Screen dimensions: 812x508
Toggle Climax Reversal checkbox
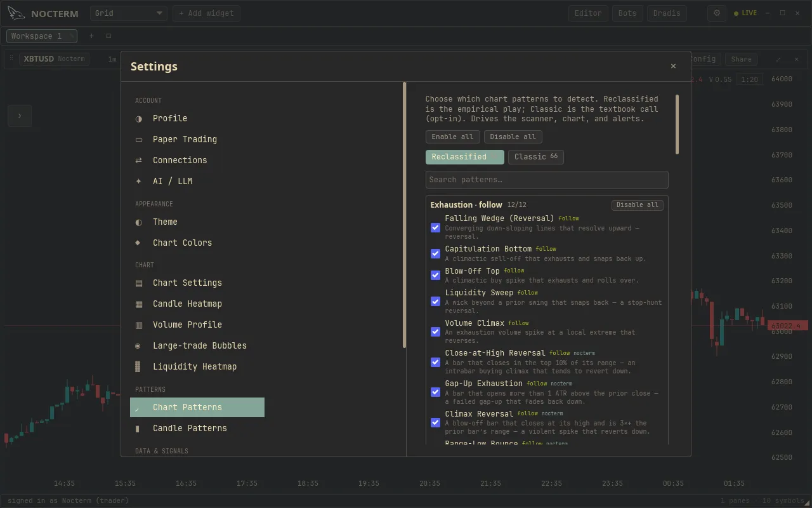(435, 422)
